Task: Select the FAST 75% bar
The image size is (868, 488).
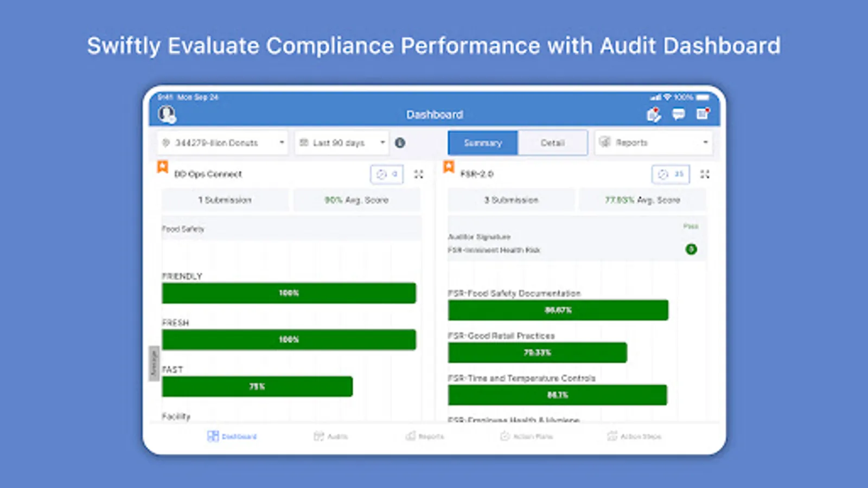Action: (x=257, y=387)
